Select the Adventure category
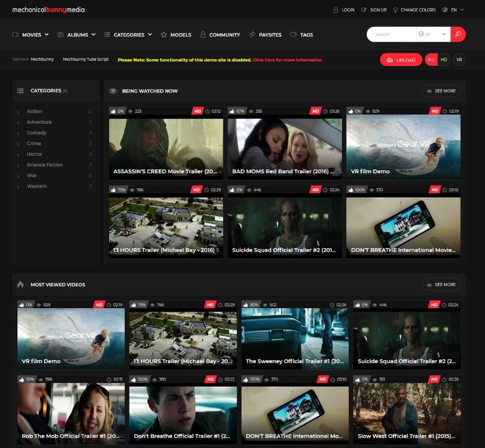This screenshot has width=485, height=448. pyautogui.click(x=39, y=122)
